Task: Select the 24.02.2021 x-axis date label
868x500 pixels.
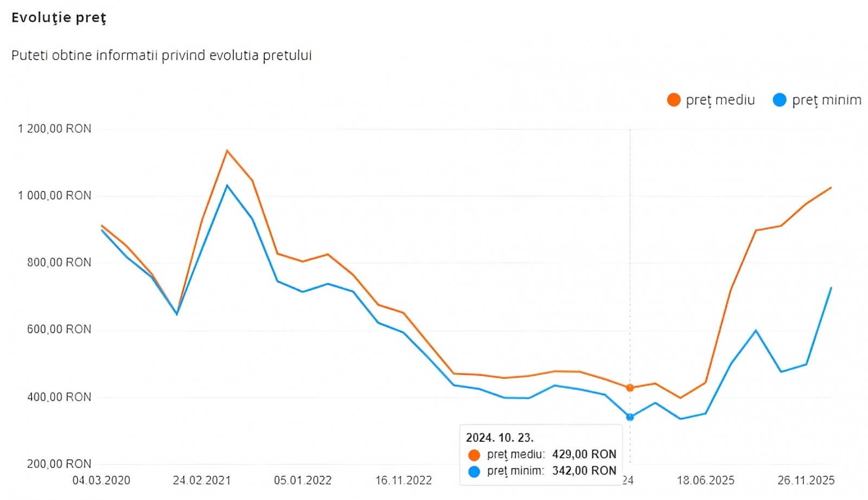Action: (x=202, y=480)
